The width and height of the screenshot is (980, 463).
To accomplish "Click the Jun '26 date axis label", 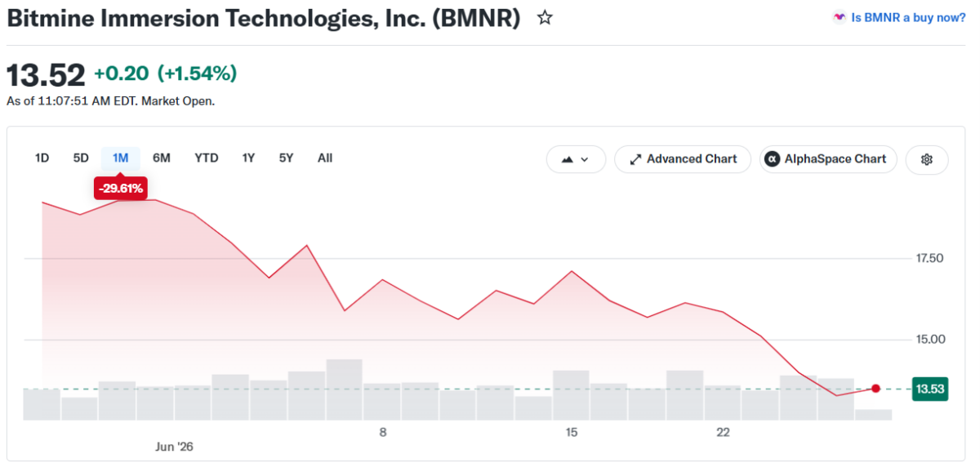I will pyautogui.click(x=174, y=447).
